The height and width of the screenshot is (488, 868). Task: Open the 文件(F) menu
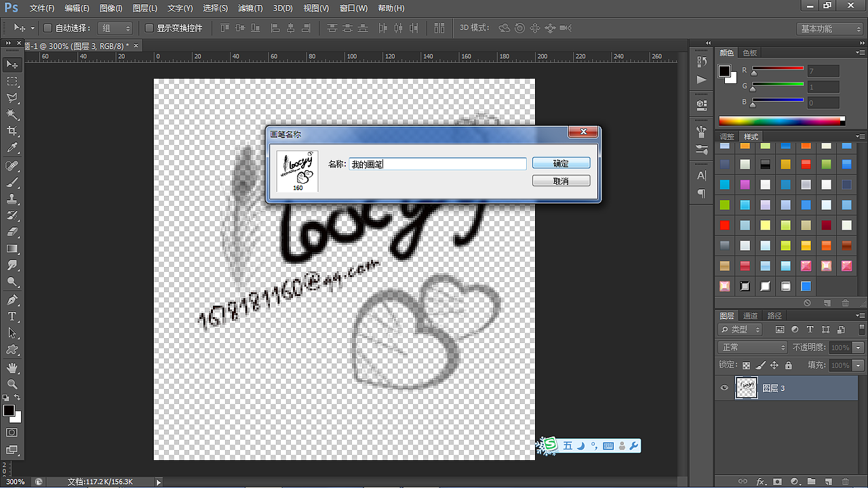42,8
